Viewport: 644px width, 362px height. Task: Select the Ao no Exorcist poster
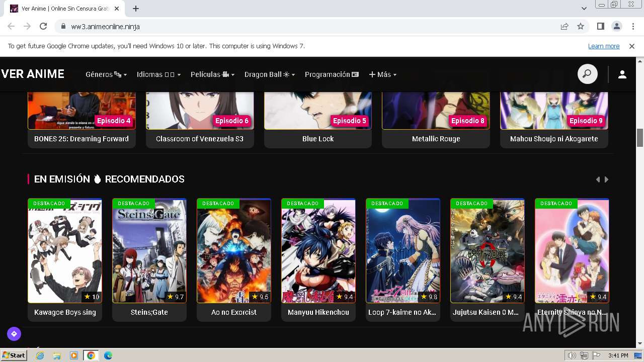tap(234, 251)
